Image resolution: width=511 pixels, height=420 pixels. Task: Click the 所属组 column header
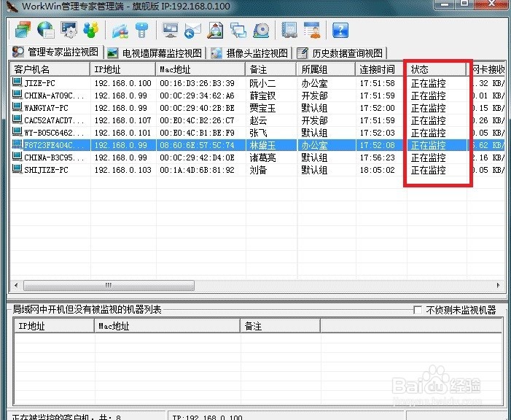(x=326, y=69)
